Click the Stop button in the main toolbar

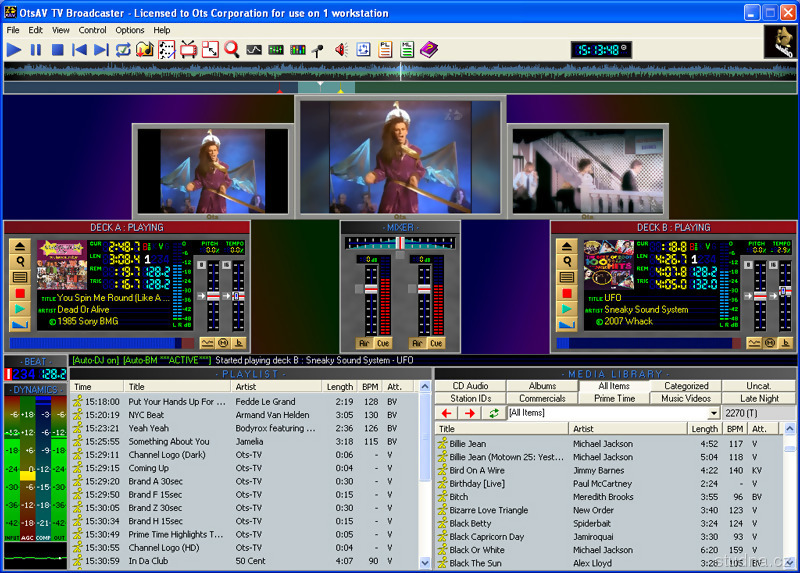point(58,49)
